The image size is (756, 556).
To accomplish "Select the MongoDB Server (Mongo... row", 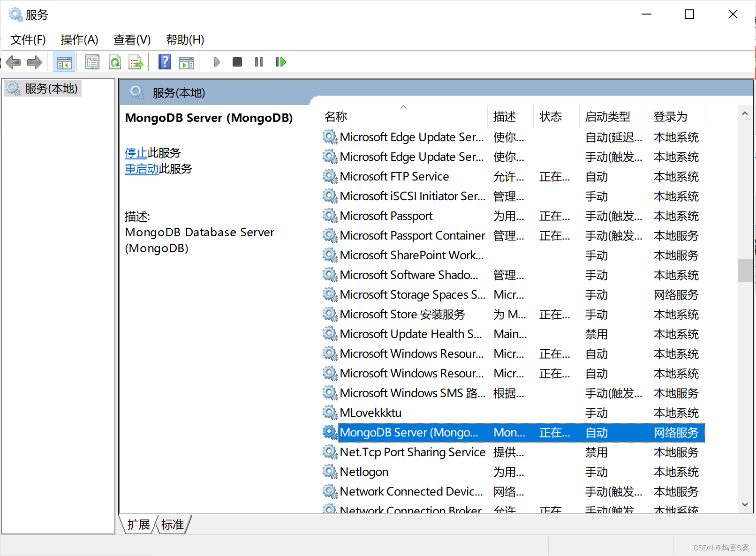I will pyautogui.click(x=513, y=433).
